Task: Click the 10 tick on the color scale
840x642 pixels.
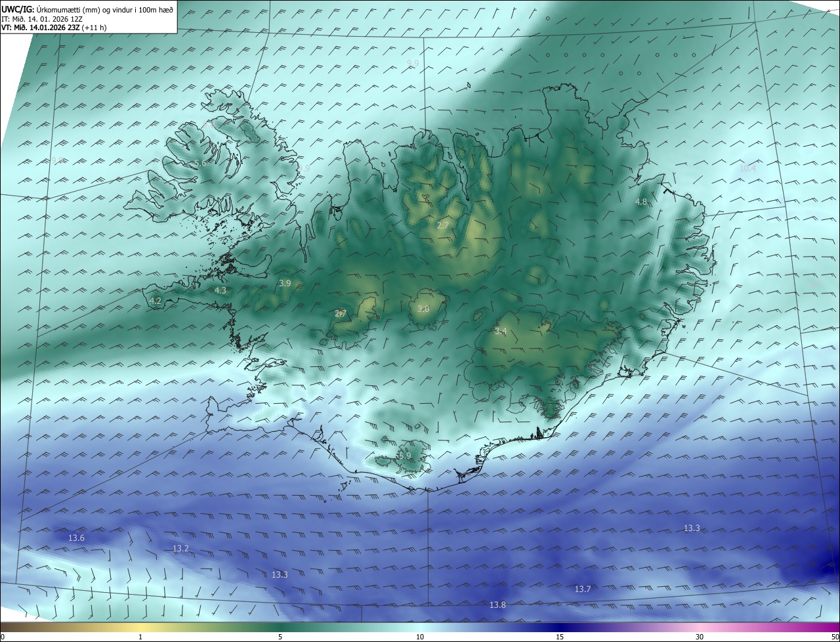Action: [420, 637]
